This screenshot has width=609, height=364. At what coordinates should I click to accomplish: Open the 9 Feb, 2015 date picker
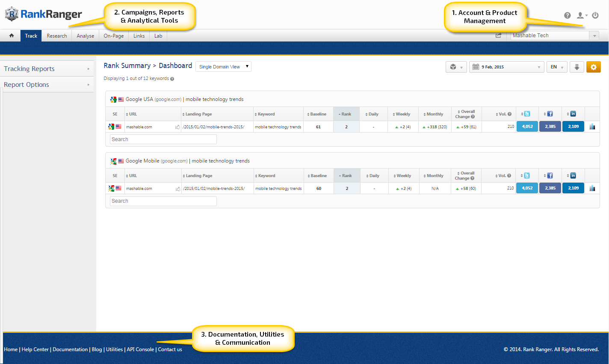click(x=506, y=67)
